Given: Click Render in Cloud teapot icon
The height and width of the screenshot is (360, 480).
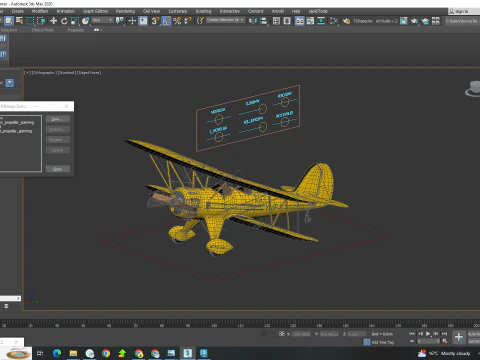Looking at the screenshot, I should point(425,21).
